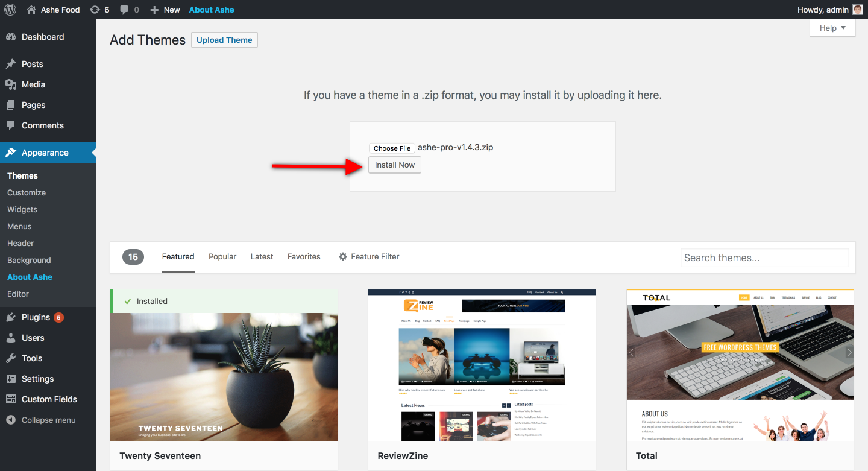Open the Customize submenu item
The width and height of the screenshot is (868, 471).
[x=27, y=192]
